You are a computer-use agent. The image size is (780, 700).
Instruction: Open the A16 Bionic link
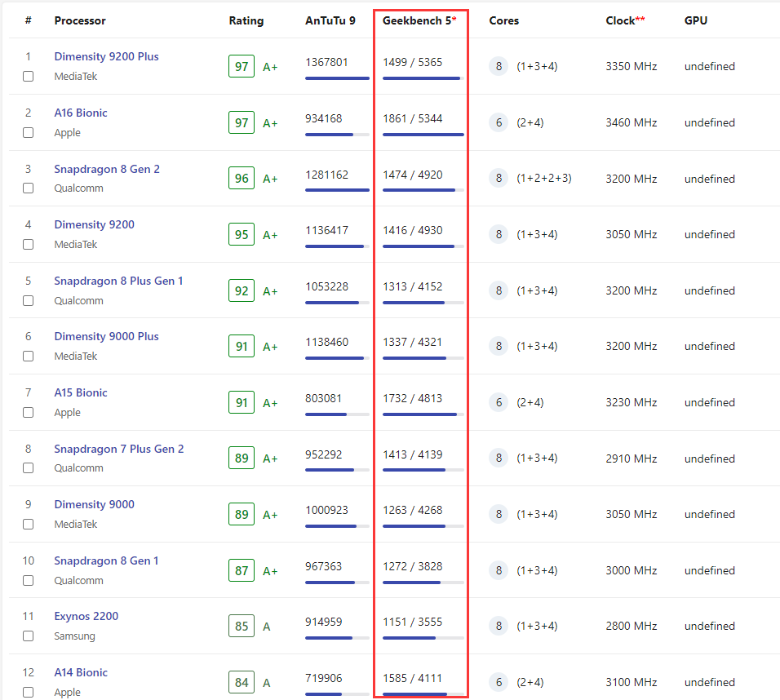(81, 113)
